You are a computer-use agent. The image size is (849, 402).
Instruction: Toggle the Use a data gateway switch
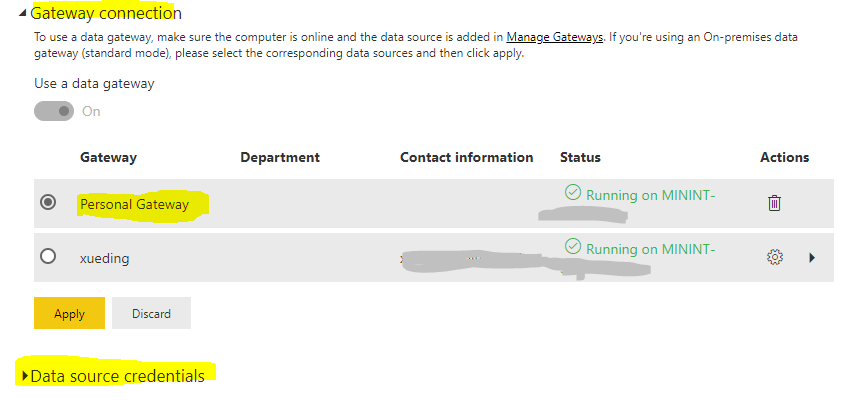[x=54, y=111]
